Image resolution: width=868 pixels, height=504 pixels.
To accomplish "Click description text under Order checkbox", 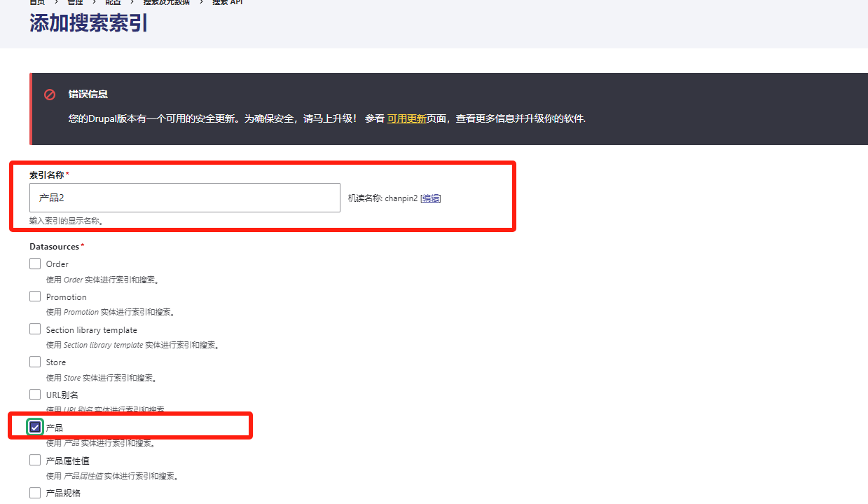I will pos(103,280).
